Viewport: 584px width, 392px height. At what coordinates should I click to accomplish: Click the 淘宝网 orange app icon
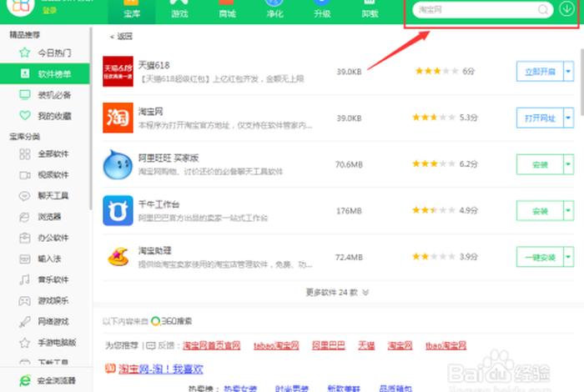click(x=118, y=118)
